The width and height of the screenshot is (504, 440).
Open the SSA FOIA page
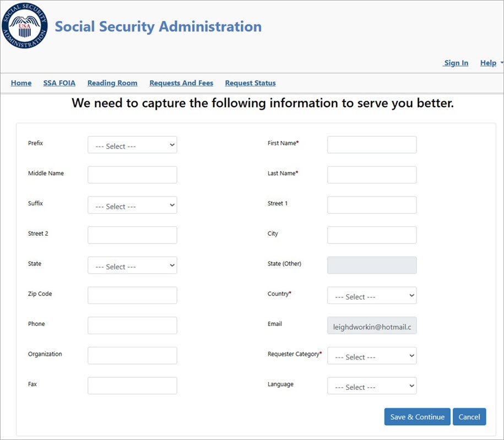(59, 83)
